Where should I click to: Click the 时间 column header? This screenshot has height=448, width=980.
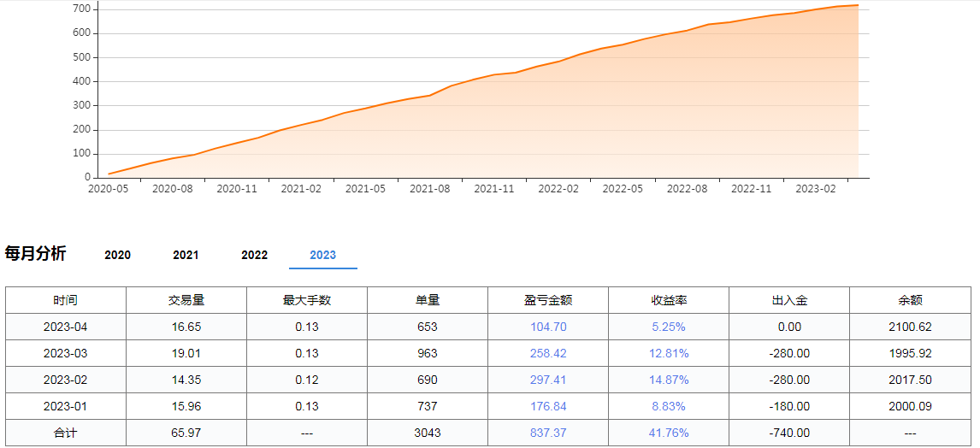tap(66, 301)
